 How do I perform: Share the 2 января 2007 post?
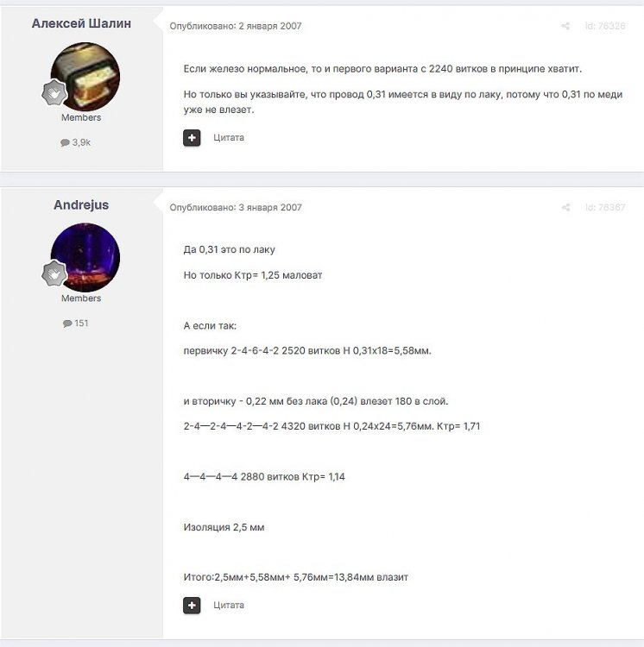pyautogui.click(x=565, y=26)
